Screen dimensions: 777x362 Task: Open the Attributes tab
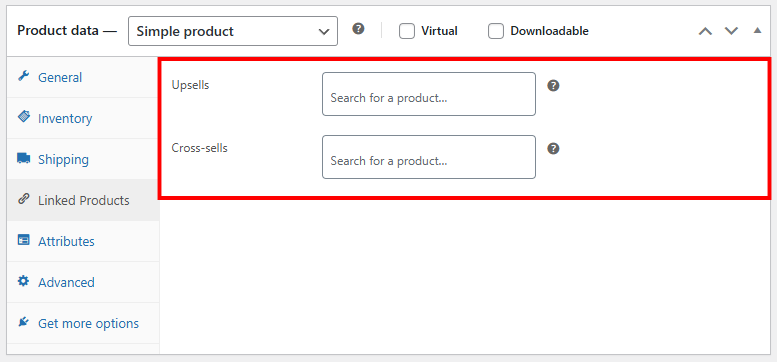pos(83,241)
